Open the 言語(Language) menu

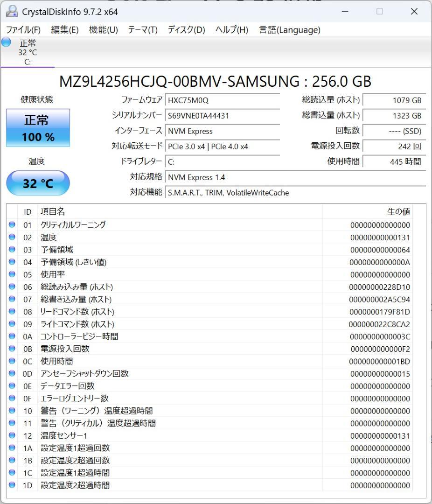pos(289,29)
